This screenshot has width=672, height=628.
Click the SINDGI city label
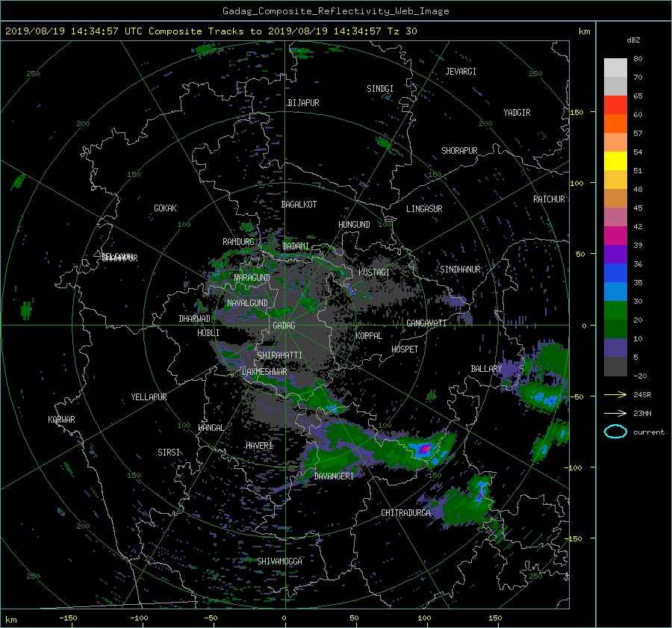tap(380, 89)
